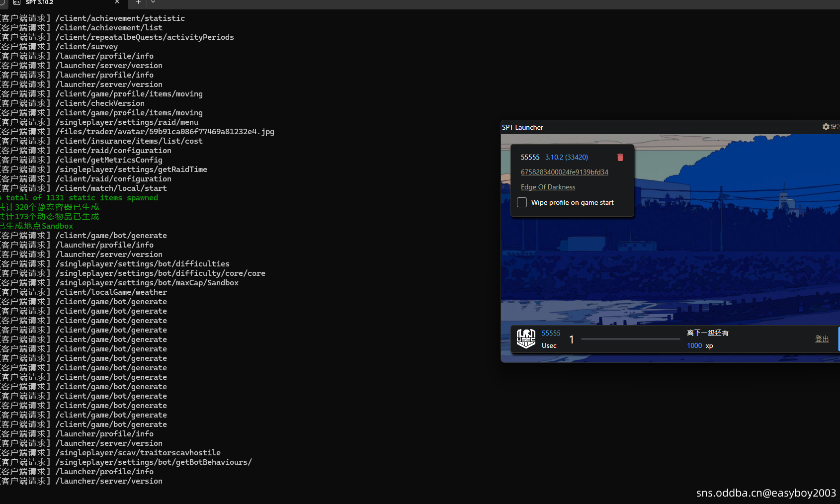Screen dimensions: 840x504
Task: Expand the terminal new-tab profile dropdown chevron
Action: click(x=153, y=2)
